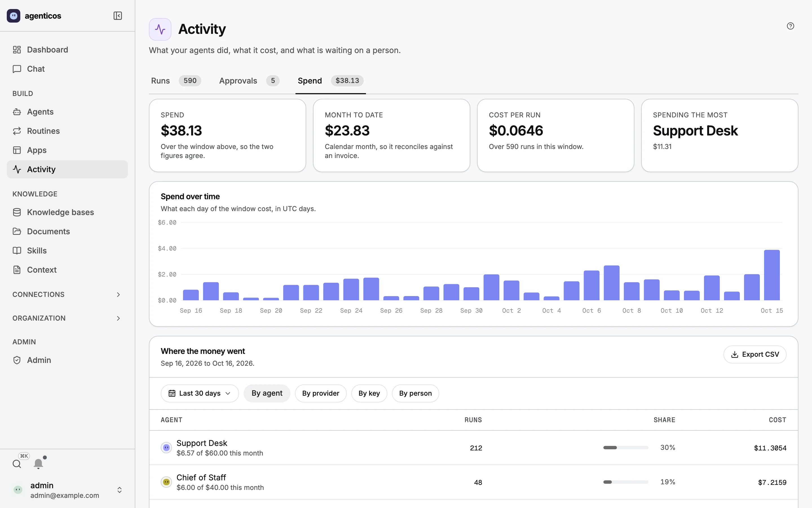
Task: Open the help icon at top right
Action: coord(790,26)
